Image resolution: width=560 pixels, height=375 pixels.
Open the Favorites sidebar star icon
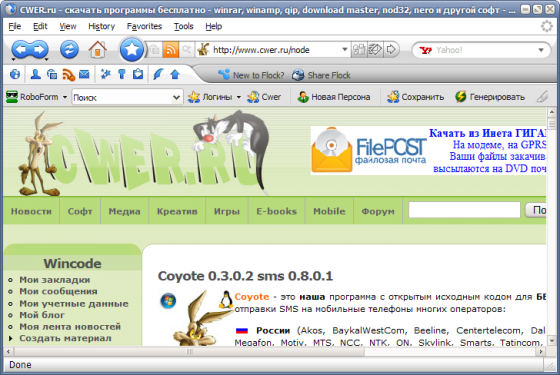(105, 74)
